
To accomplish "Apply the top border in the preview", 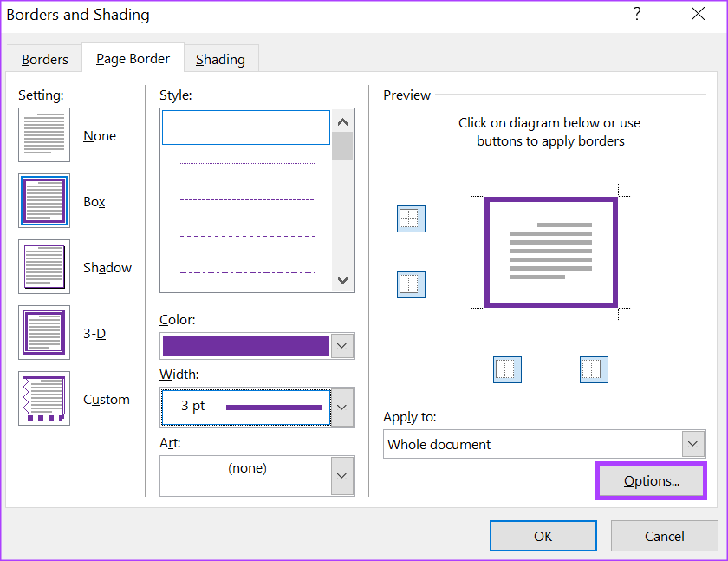I will pos(411,219).
